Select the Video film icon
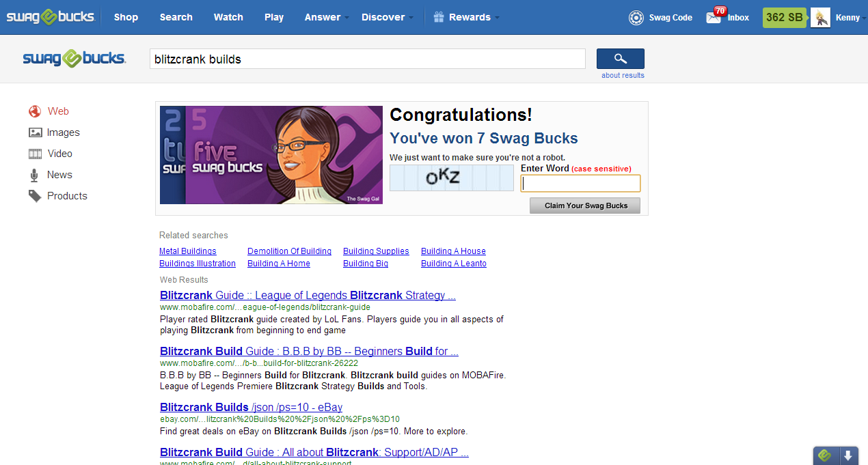Viewport: 868px width, 465px height. point(35,154)
